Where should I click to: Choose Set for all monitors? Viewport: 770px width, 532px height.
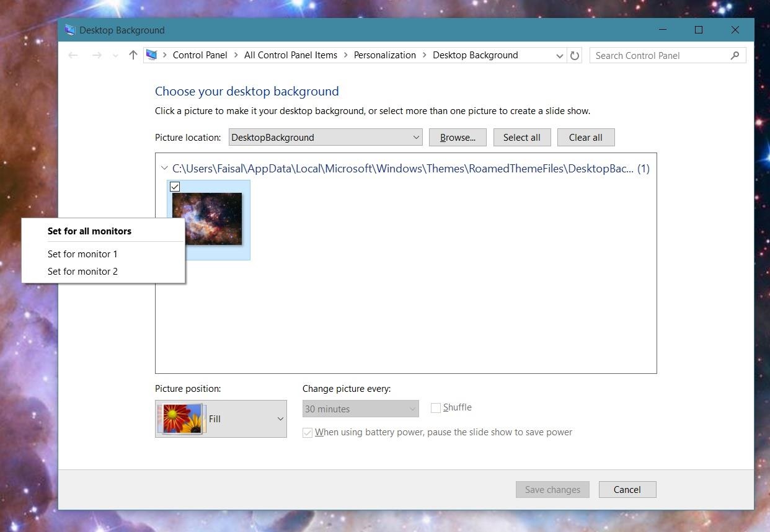(89, 231)
